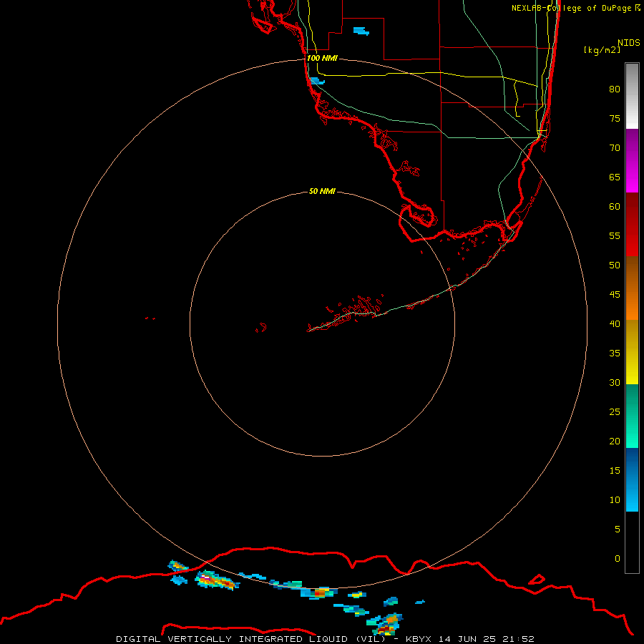Click the green segment of the color bar

(x=632, y=416)
